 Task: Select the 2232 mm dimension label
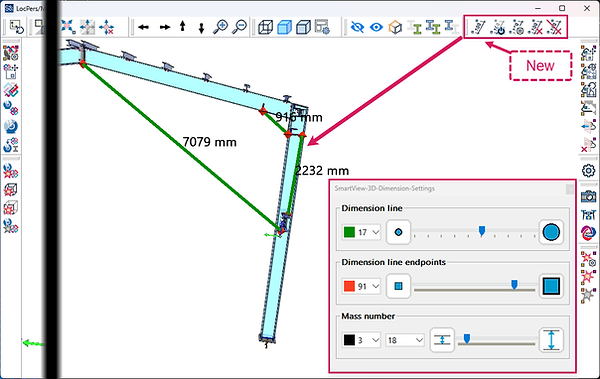[322, 170]
